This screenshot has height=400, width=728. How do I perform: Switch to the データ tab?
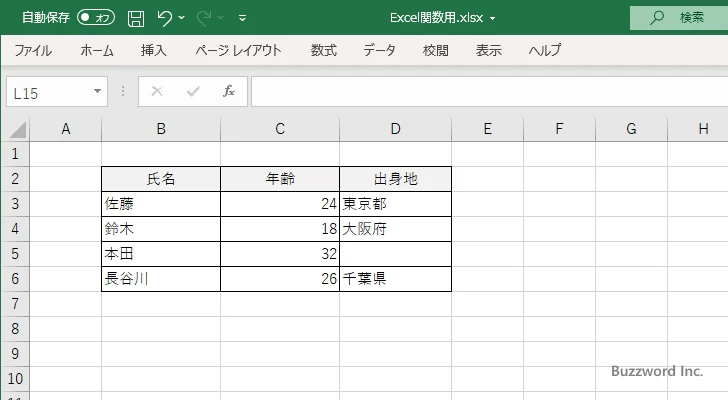click(379, 50)
